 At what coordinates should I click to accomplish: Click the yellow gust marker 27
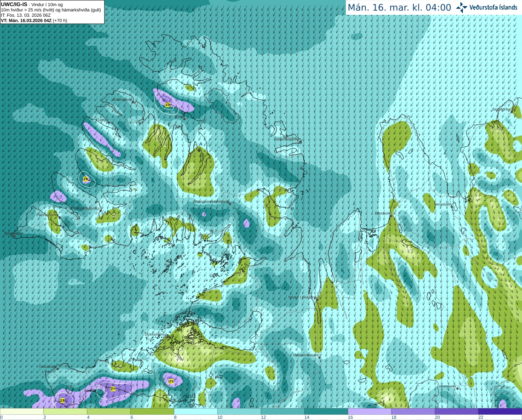click(113, 389)
